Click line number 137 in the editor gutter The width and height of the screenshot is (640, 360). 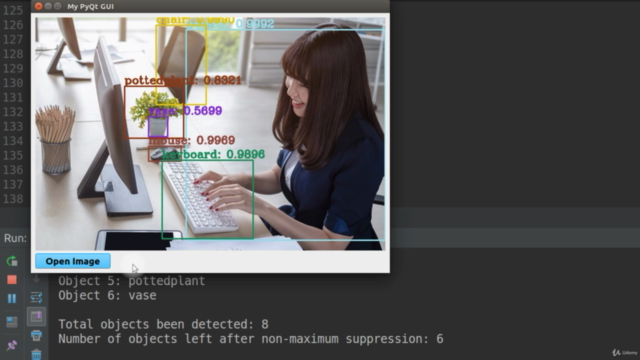point(13,184)
